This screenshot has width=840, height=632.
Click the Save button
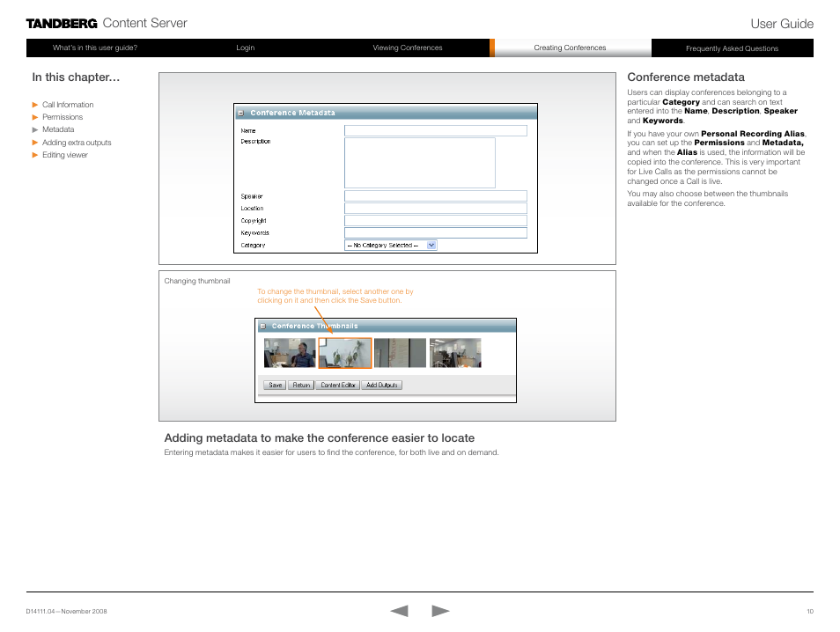coord(276,385)
